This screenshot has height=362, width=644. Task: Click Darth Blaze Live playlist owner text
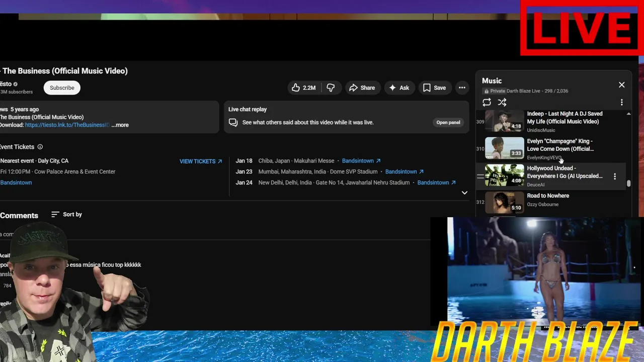(523, 91)
